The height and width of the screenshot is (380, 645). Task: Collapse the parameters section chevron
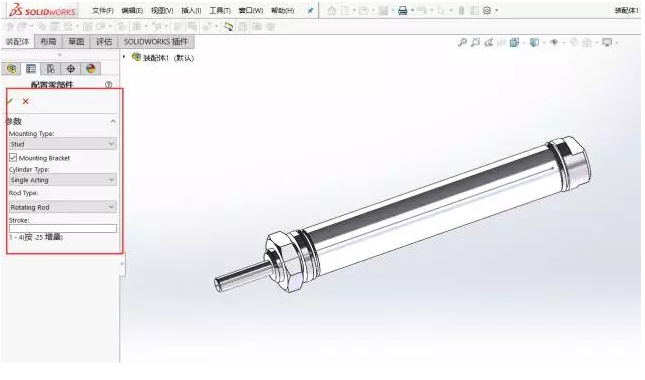coord(113,121)
